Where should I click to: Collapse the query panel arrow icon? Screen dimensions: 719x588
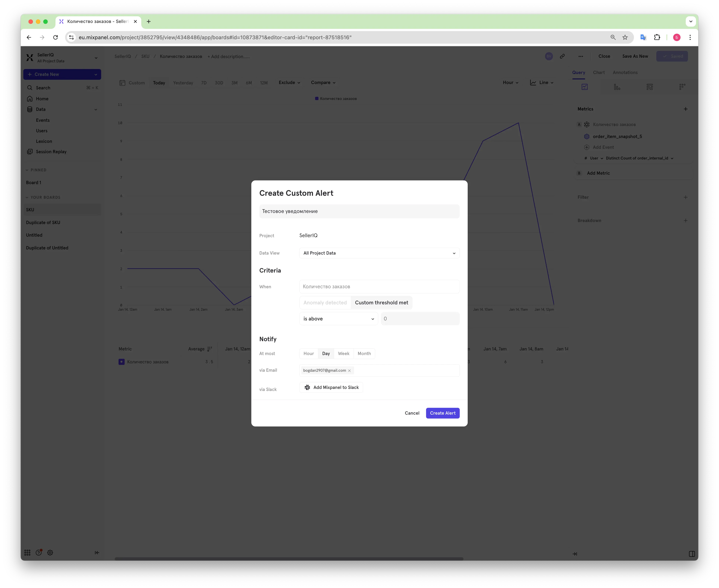point(575,554)
